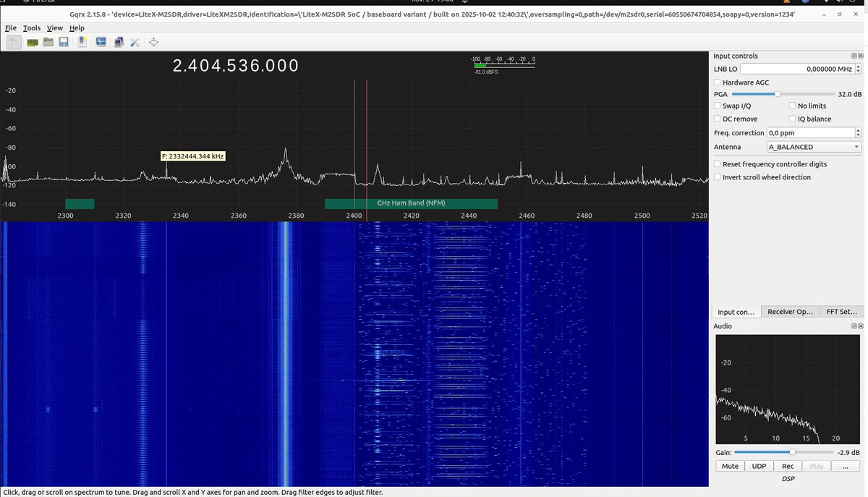The image size is (868, 497).
Task: Open bookmarks toolbar icon
Action: pyautogui.click(x=82, y=43)
